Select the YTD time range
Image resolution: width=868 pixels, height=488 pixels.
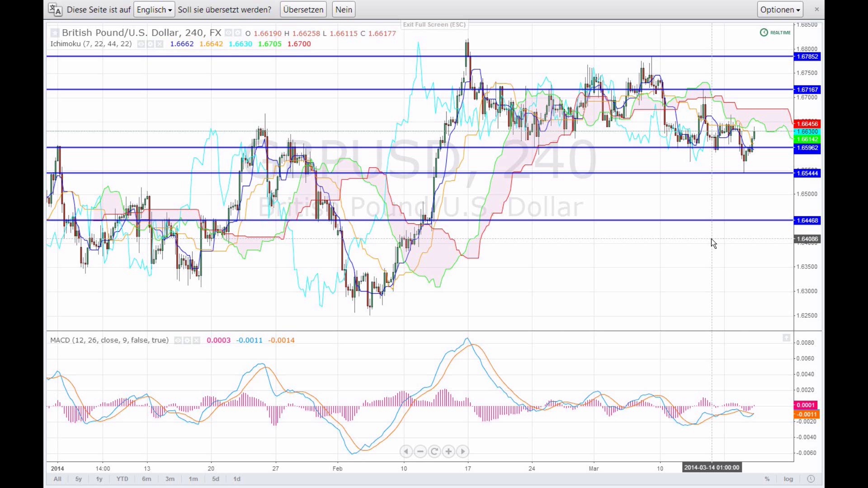pos(122,479)
